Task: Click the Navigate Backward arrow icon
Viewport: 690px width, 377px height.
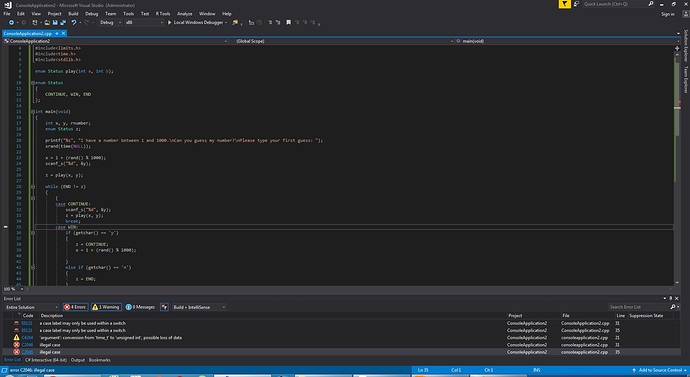Action: pos(11,22)
